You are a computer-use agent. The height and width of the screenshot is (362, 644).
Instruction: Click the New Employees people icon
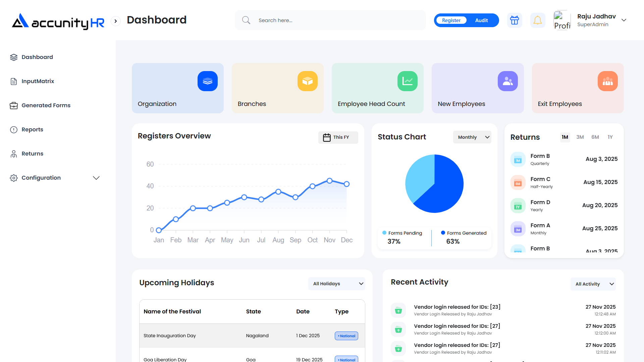(x=507, y=81)
